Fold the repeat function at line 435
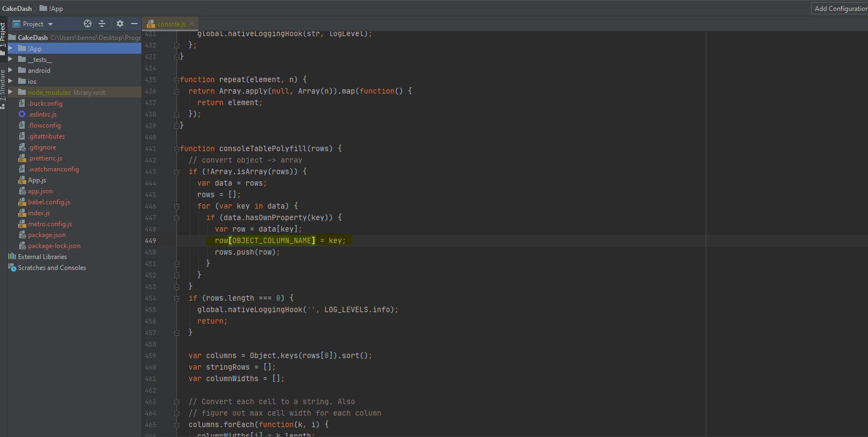This screenshot has width=868, height=437. 176,80
